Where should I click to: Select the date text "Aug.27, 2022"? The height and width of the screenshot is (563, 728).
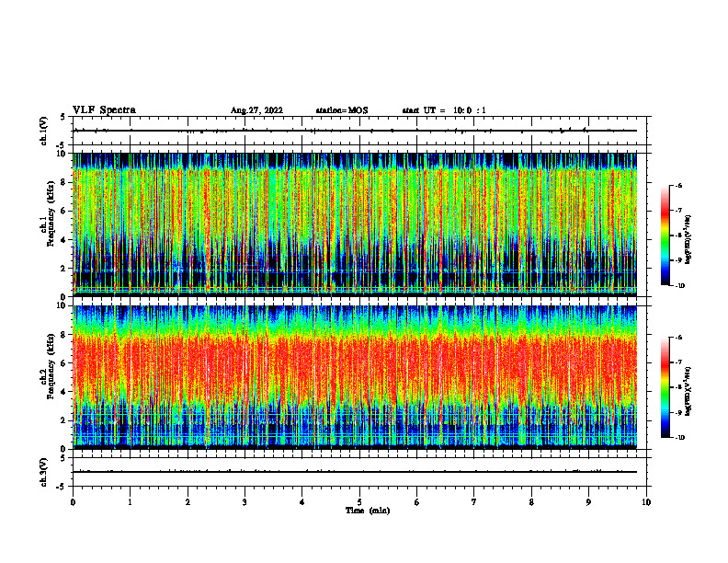click(256, 110)
